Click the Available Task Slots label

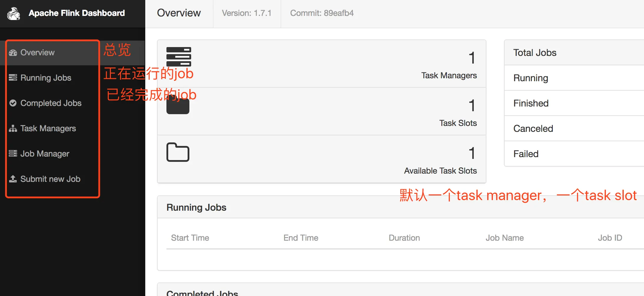[441, 171]
